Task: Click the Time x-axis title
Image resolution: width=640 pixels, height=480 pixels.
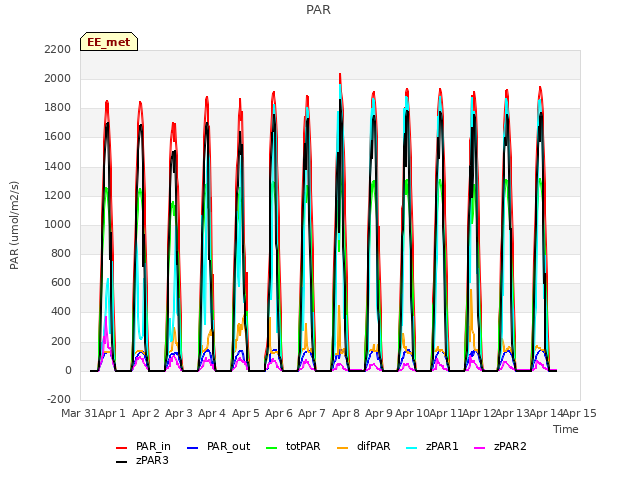Action: 566,429
